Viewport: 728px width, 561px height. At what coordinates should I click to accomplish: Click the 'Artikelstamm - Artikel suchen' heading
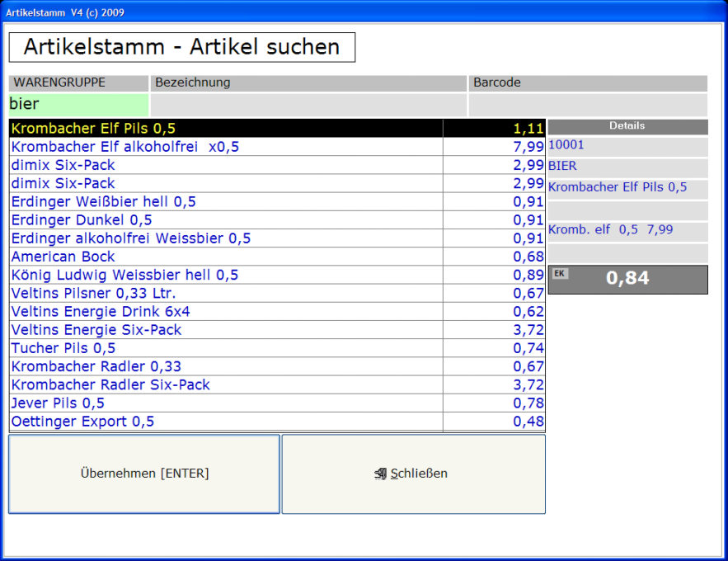[182, 47]
